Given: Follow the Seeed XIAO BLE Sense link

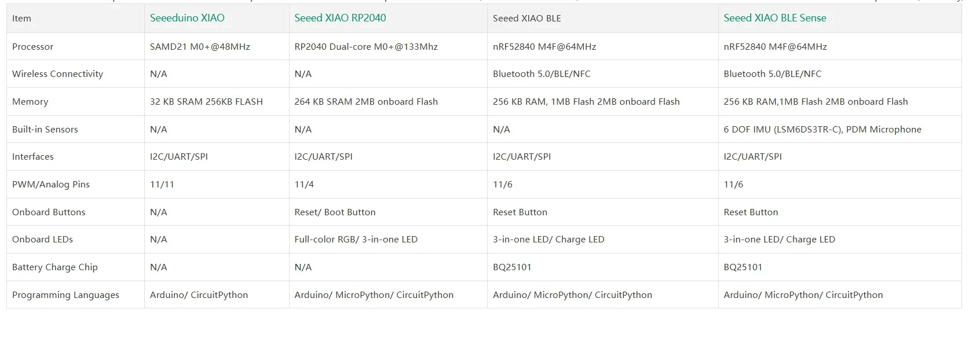Looking at the screenshot, I should 774,18.
